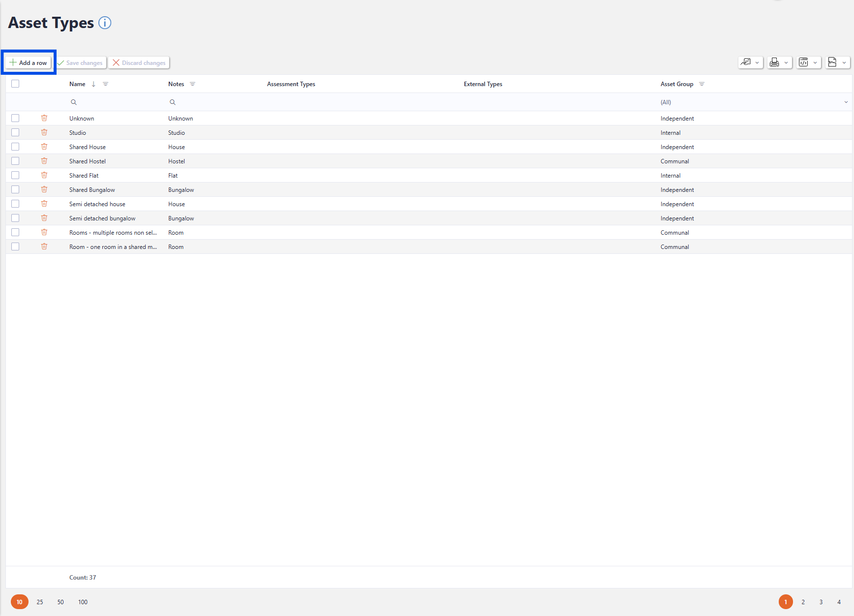Image resolution: width=854 pixels, height=616 pixels.
Task: Delete the Studio row with trash icon
Action: pos(44,132)
